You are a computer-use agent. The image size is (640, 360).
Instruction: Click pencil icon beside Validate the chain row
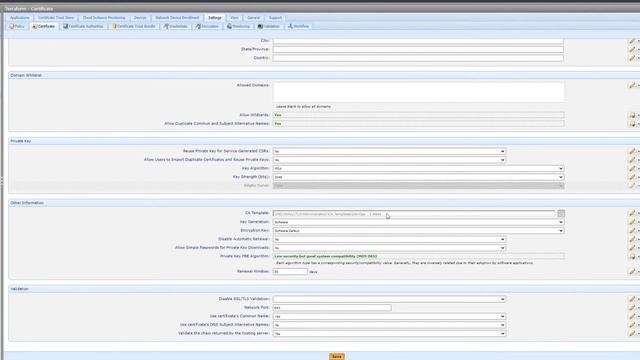tap(632, 333)
